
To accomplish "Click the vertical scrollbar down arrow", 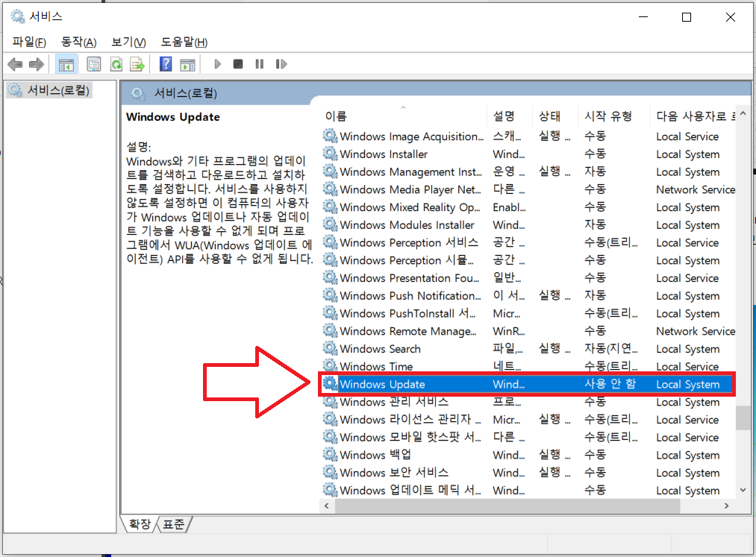I will point(743,490).
